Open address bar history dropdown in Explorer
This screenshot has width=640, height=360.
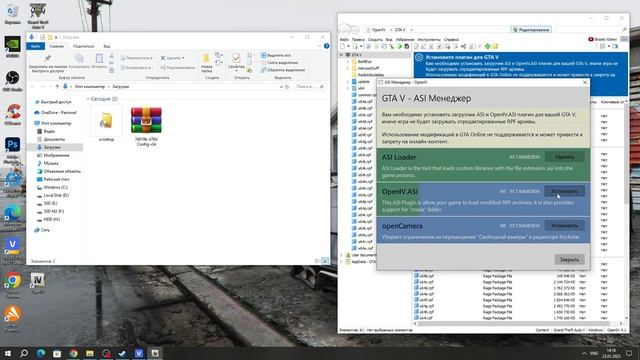[x=281, y=87]
